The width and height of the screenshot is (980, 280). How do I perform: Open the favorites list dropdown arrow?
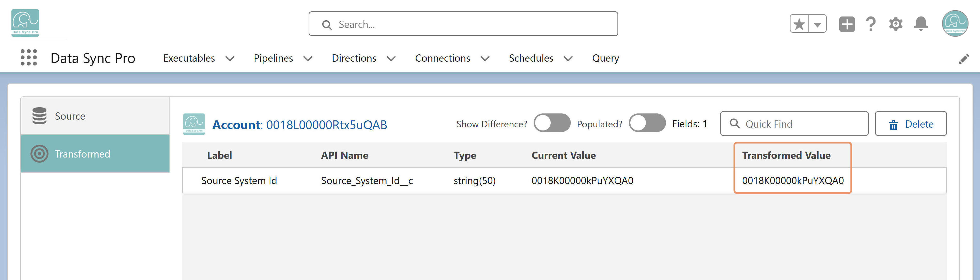click(x=817, y=24)
